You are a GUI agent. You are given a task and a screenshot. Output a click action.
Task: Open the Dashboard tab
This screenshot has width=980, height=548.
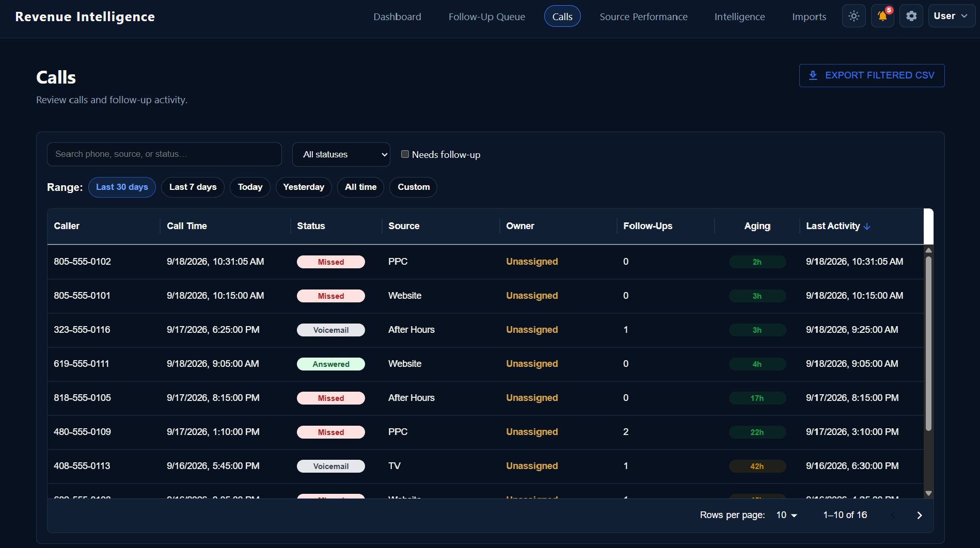(x=397, y=17)
